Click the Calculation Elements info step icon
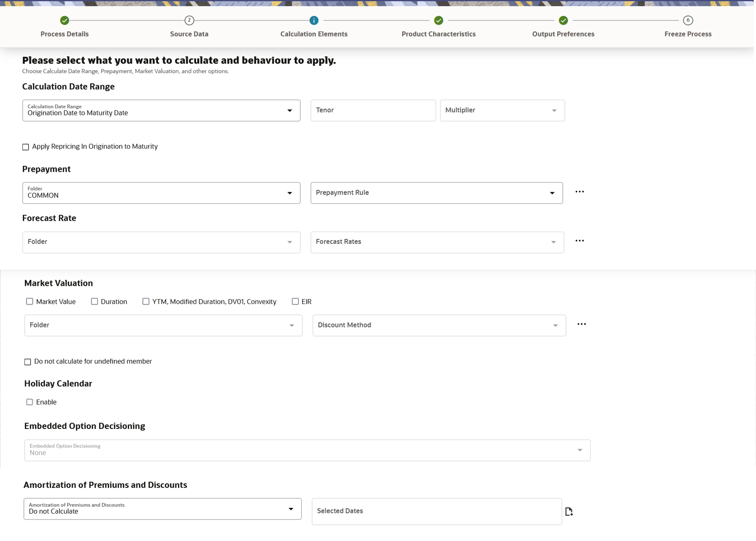The height and width of the screenshot is (541, 756). [314, 20]
